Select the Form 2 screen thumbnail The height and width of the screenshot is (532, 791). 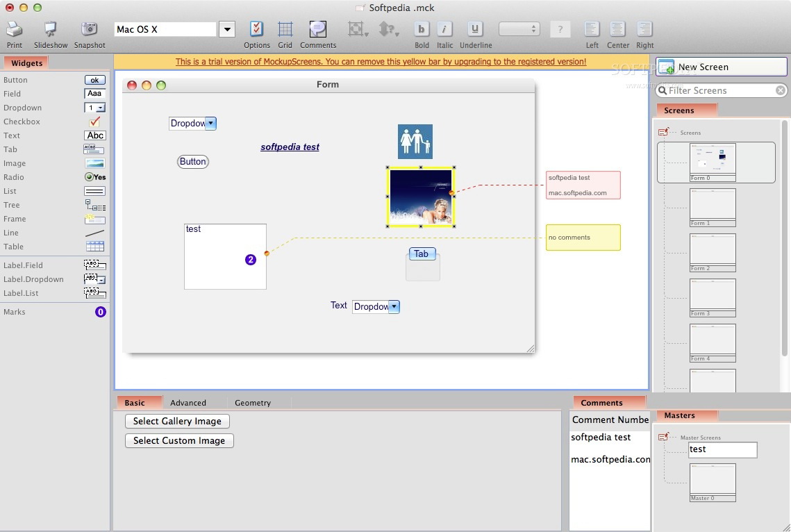[x=713, y=252]
